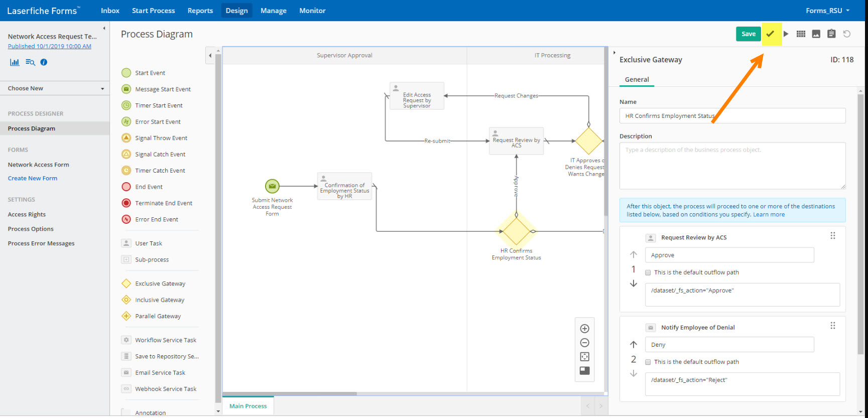Click the green Save button
The height and width of the screenshot is (418, 868).
point(748,34)
